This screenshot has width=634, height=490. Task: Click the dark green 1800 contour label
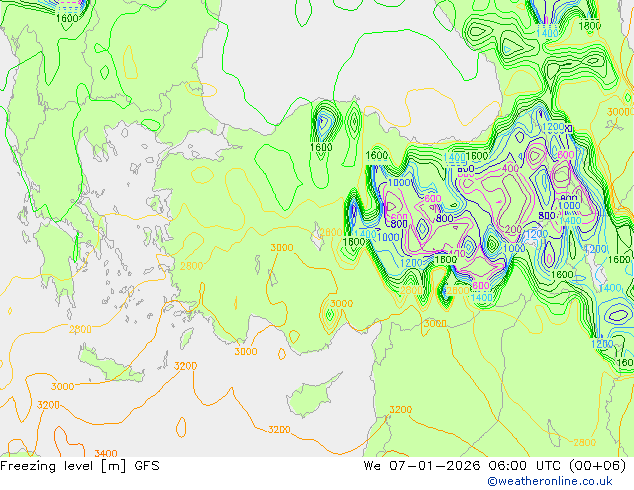click(590, 26)
